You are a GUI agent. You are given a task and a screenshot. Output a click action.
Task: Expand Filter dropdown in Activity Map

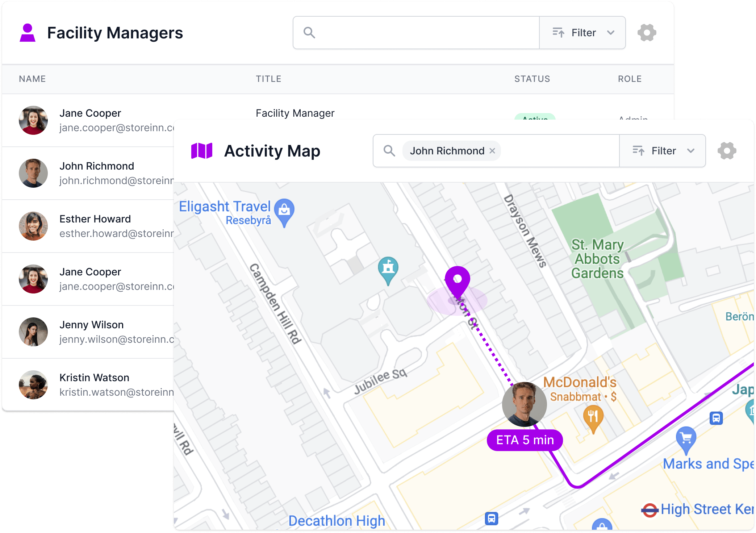[663, 151]
